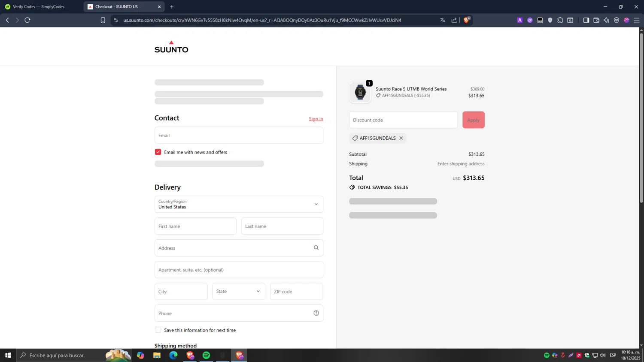Open the extensions puzzle icon
The height and width of the screenshot is (362, 644).
point(560,20)
